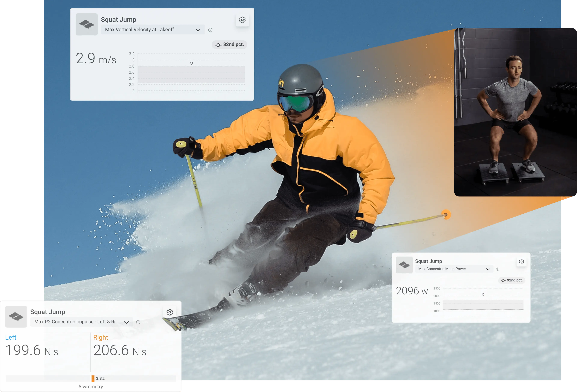577x392 pixels.
Task: Click info icon beside P2 Concentric Impulse dropdown
Action: [138, 322]
